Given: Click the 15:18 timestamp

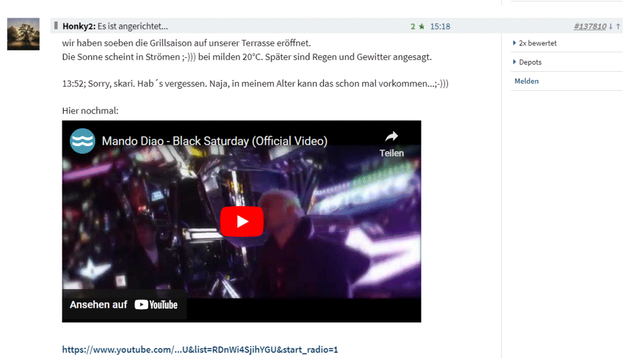Looking at the screenshot, I should pyautogui.click(x=440, y=26).
